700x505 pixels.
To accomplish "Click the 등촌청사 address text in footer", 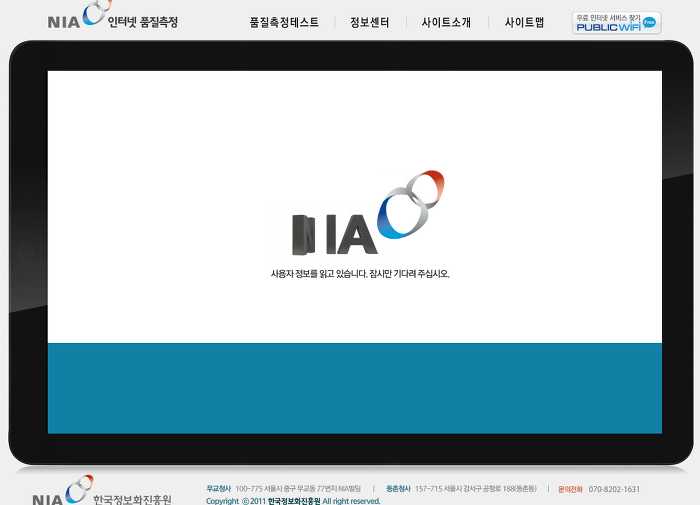I will coord(461,489).
